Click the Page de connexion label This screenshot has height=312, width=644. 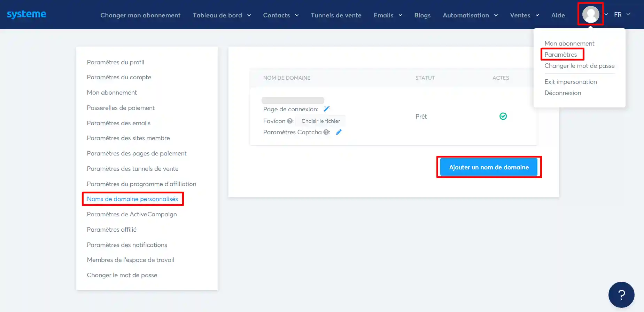[x=291, y=109]
